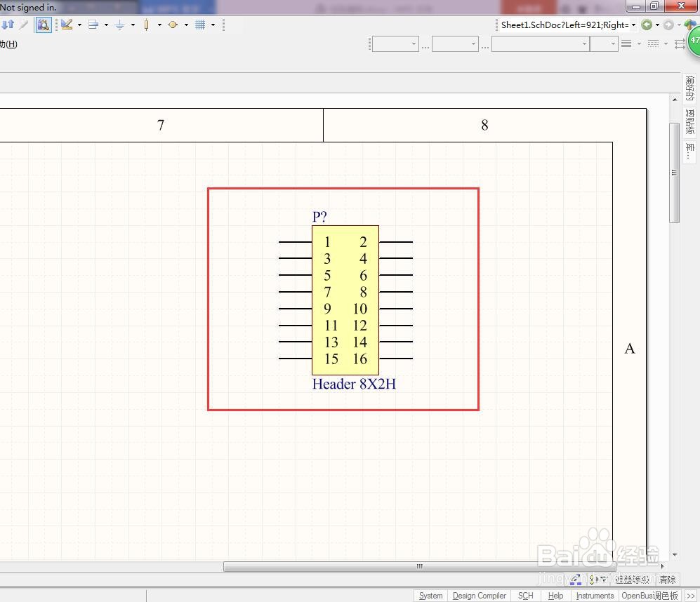This screenshot has width=700, height=602.
Task: Select the simulation sources icon
Action: 173,25
